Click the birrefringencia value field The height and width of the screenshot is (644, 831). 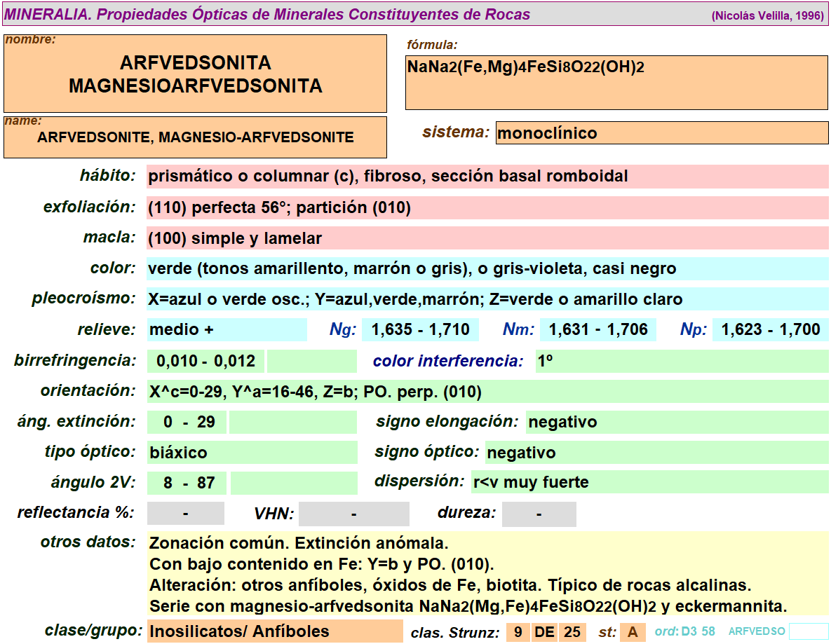205,362
